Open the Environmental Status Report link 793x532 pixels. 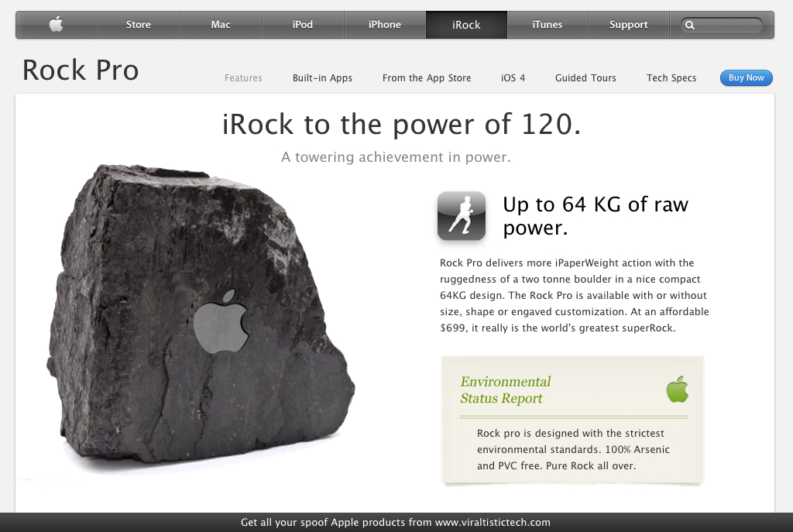[505, 390]
